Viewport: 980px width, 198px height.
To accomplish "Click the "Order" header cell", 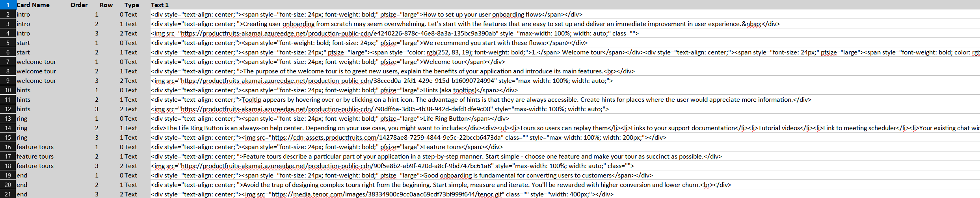I will [79, 5].
